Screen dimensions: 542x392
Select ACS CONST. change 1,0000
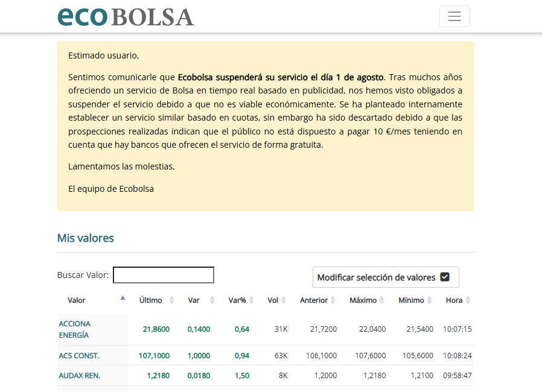pyautogui.click(x=199, y=356)
